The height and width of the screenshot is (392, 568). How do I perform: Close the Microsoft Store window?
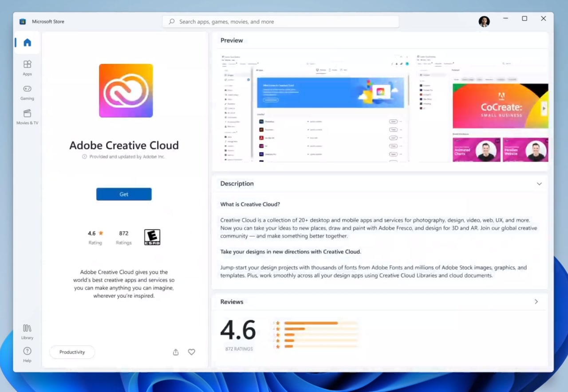pyautogui.click(x=544, y=19)
